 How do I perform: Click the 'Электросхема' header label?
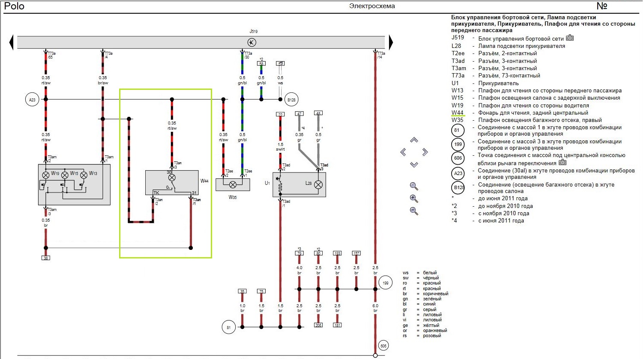click(372, 6)
